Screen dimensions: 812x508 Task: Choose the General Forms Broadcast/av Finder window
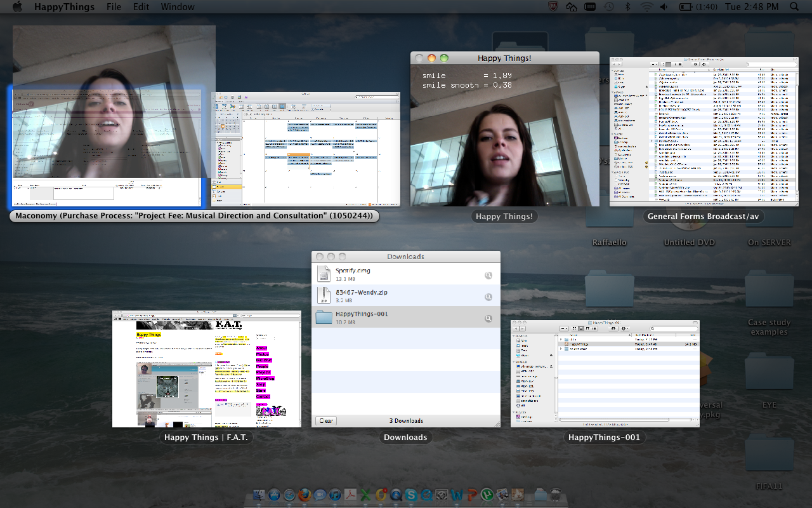[704, 131]
